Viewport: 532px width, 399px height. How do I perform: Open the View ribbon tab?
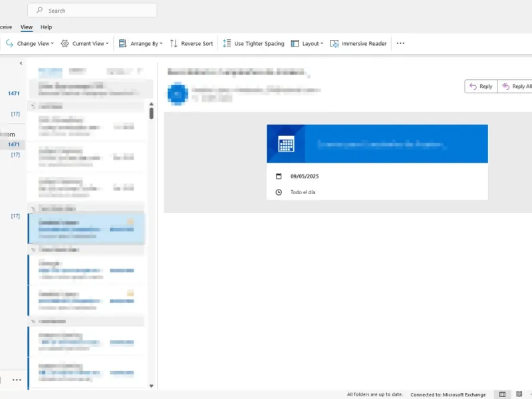(x=27, y=27)
